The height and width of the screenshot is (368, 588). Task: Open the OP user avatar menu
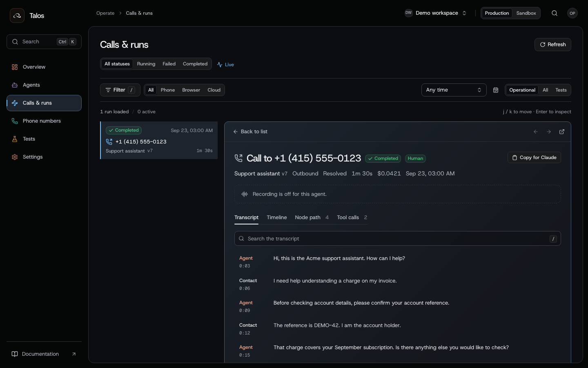tap(572, 13)
